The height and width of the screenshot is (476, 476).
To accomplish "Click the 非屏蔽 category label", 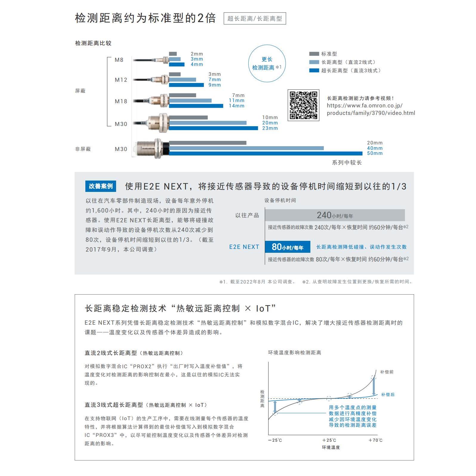I will (x=83, y=149).
